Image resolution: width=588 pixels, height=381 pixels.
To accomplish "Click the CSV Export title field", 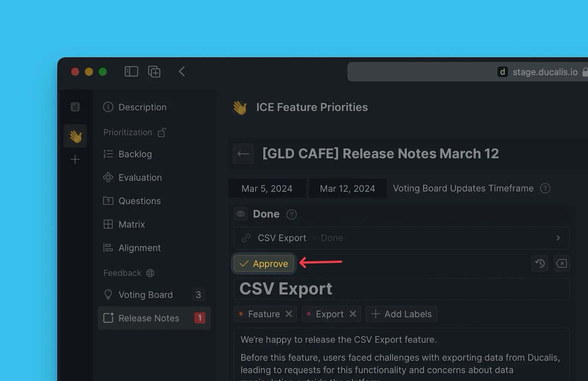I will (401, 289).
